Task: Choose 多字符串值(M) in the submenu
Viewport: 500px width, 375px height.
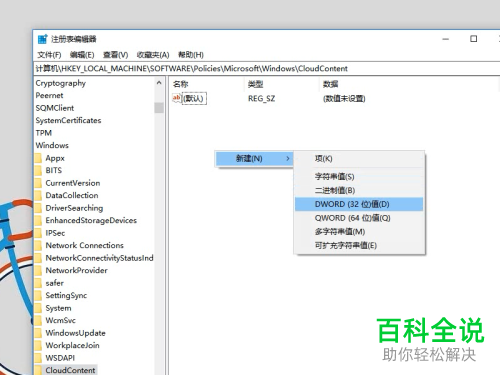Action: click(359, 232)
